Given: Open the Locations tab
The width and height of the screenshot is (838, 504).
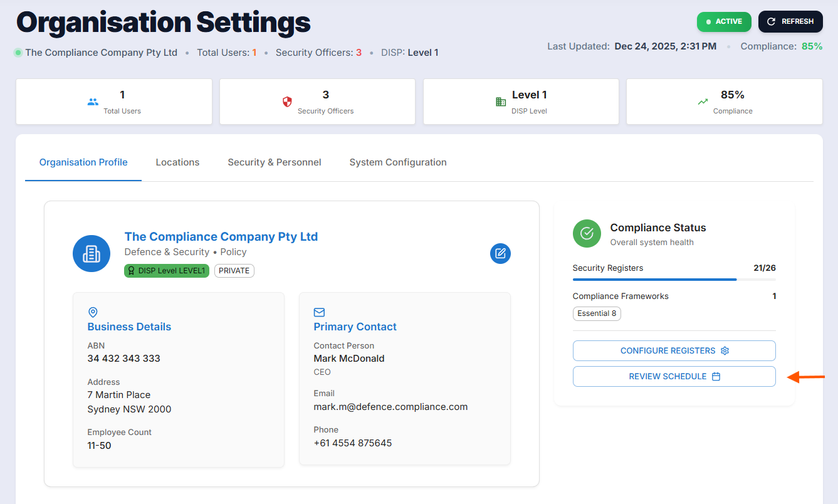Looking at the screenshot, I should [x=177, y=162].
